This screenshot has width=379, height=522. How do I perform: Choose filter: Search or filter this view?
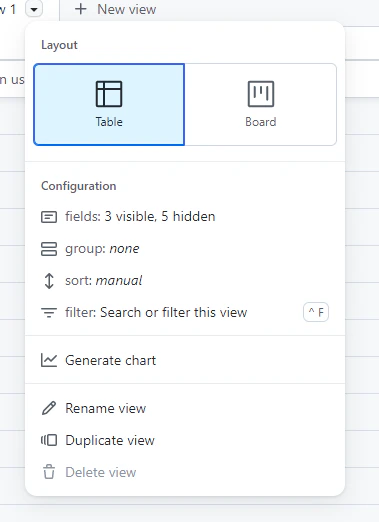(x=185, y=313)
